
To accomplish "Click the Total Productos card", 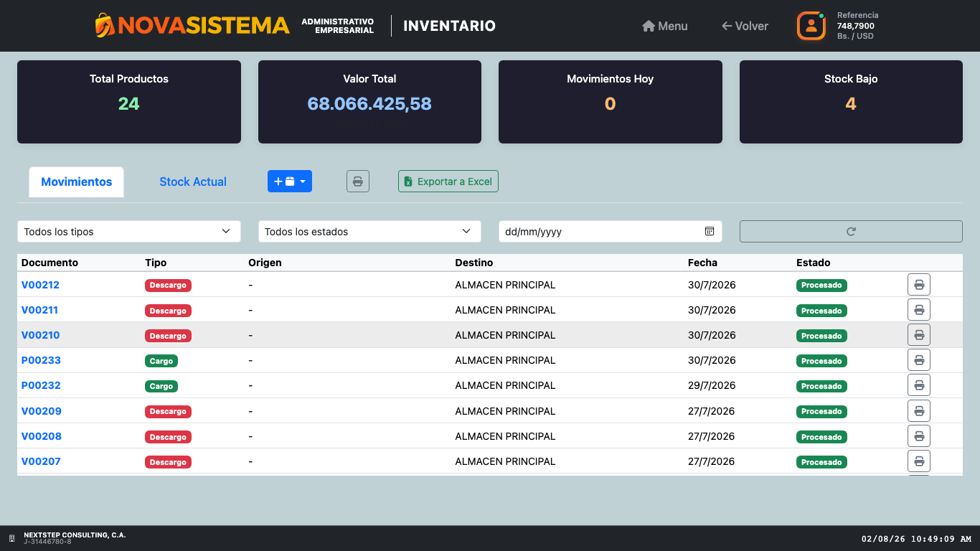I will click(x=129, y=102).
